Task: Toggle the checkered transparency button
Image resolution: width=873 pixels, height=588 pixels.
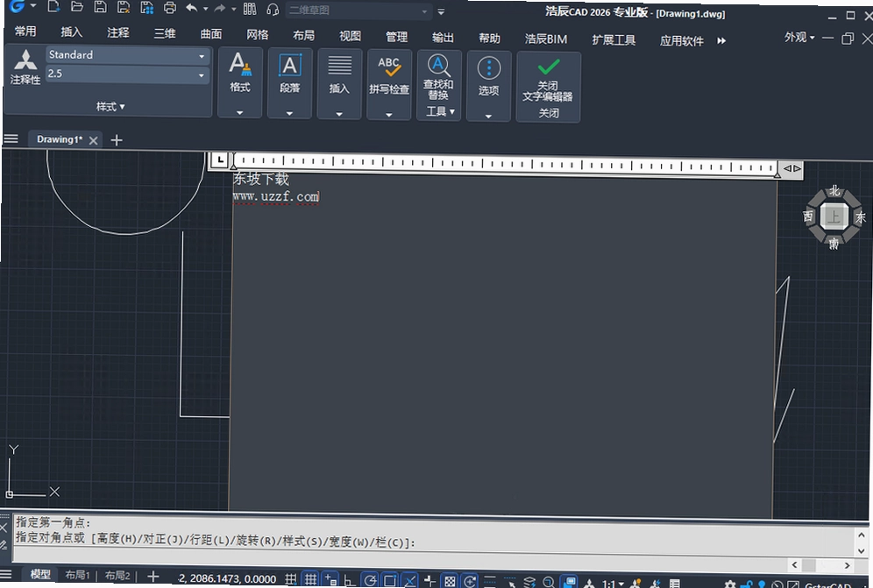Action: coord(450,581)
